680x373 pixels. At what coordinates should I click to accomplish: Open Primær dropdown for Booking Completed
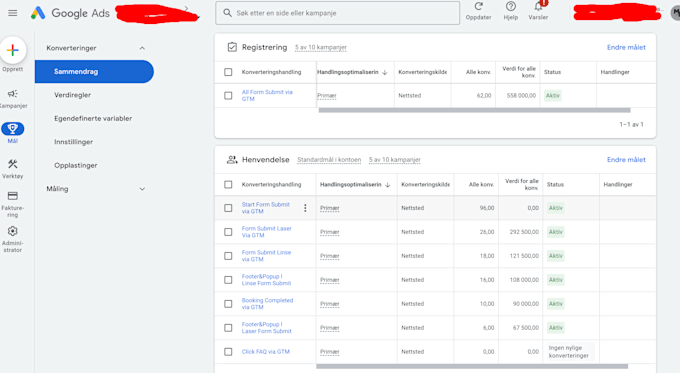pos(330,304)
